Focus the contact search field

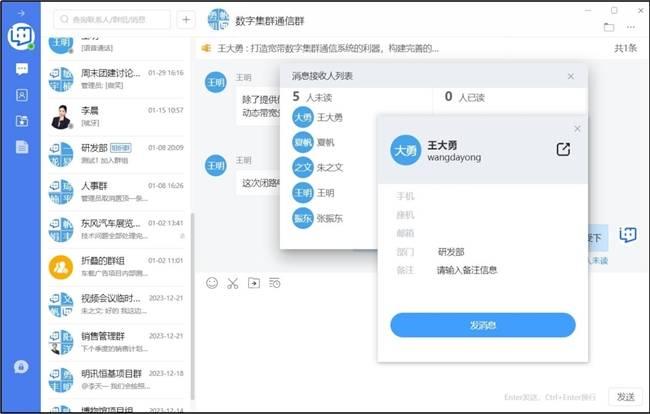(112, 19)
